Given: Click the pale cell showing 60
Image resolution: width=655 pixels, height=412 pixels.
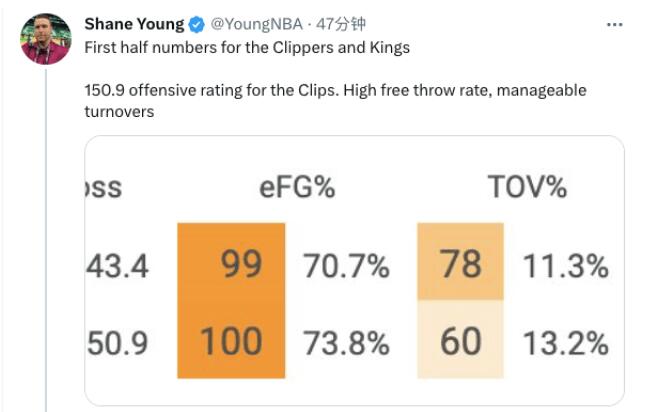Looking at the screenshot, I should coord(460,342).
